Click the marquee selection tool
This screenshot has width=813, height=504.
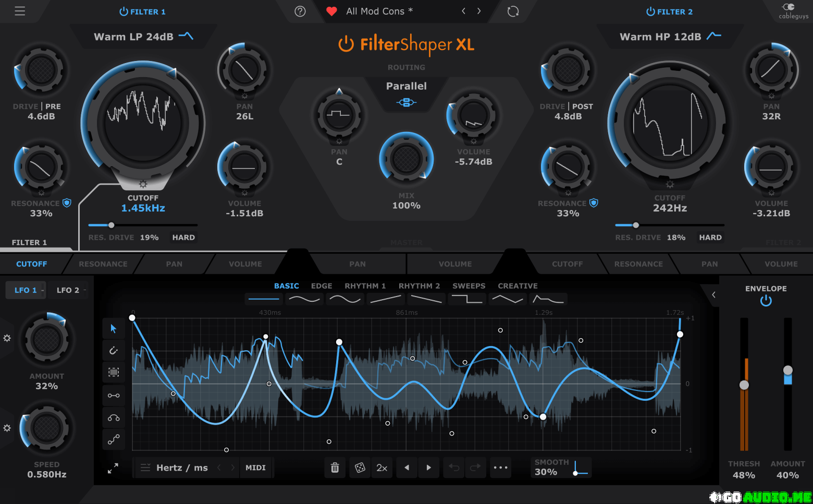point(114,372)
